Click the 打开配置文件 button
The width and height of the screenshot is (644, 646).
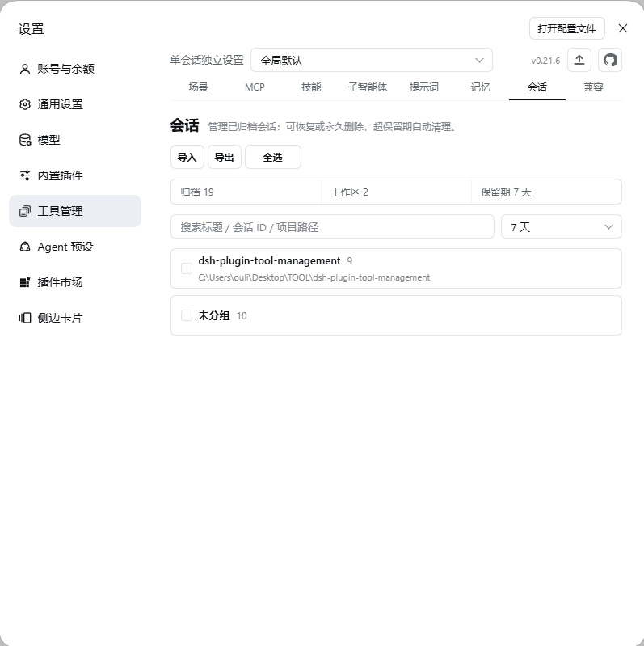click(567, 28)
